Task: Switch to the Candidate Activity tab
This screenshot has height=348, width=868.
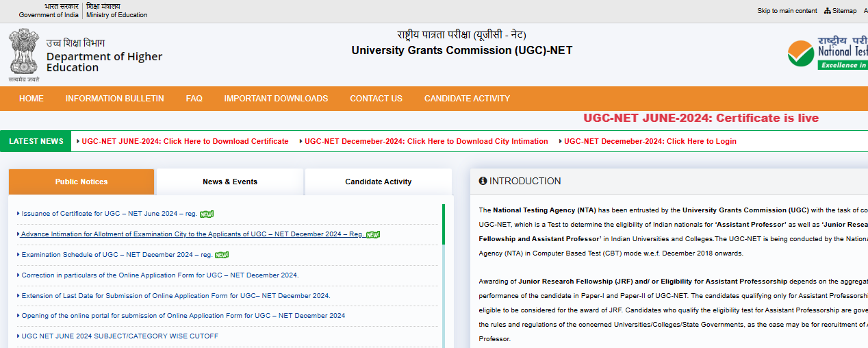Action: point(379,182)
